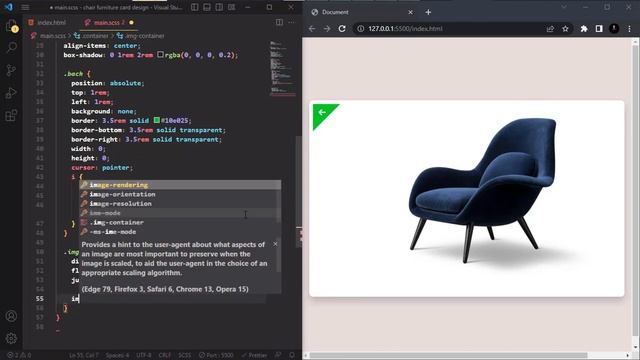640x360 pixels.
Task: Toggle primary side bar layout button
Action: [x=195, y=7]
